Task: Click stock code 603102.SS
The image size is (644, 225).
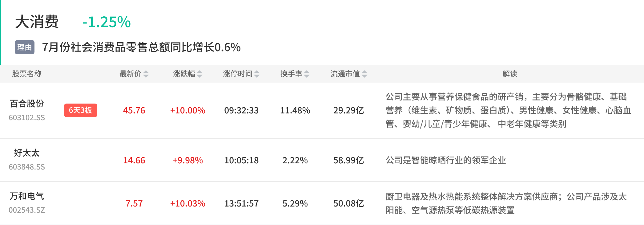Action: 27,118
